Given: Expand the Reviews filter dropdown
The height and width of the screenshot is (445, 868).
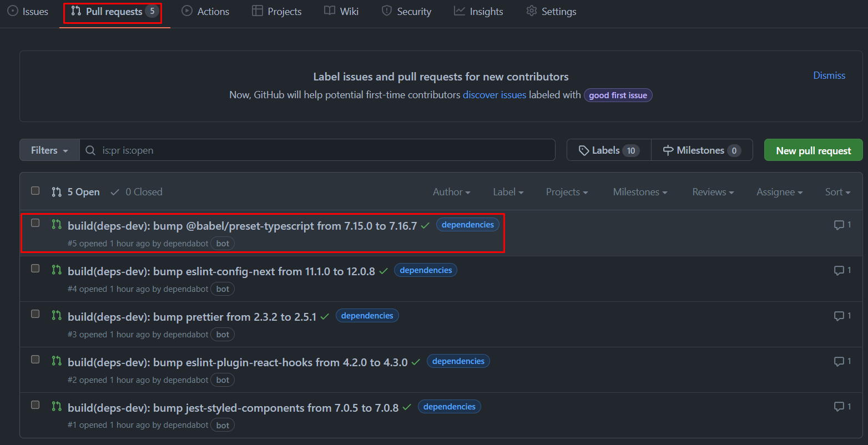Looking at the screenshot, I should pos(713,192).
